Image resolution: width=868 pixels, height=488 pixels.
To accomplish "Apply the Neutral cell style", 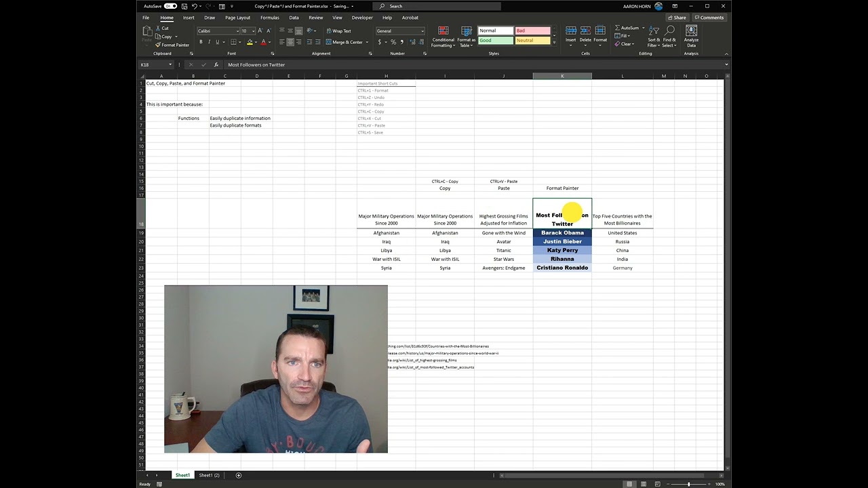I will click(x=532, y=41).
